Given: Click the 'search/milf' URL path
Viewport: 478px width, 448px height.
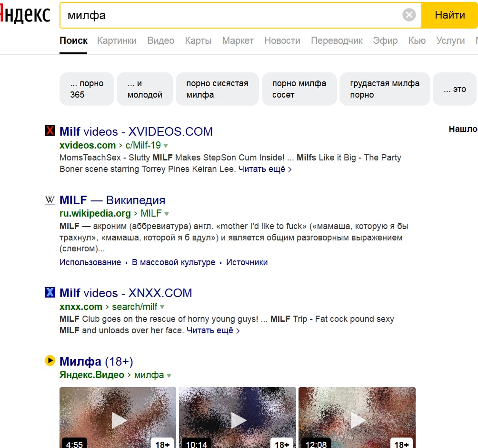Looking at the screenshot, I should click(134, 307).
